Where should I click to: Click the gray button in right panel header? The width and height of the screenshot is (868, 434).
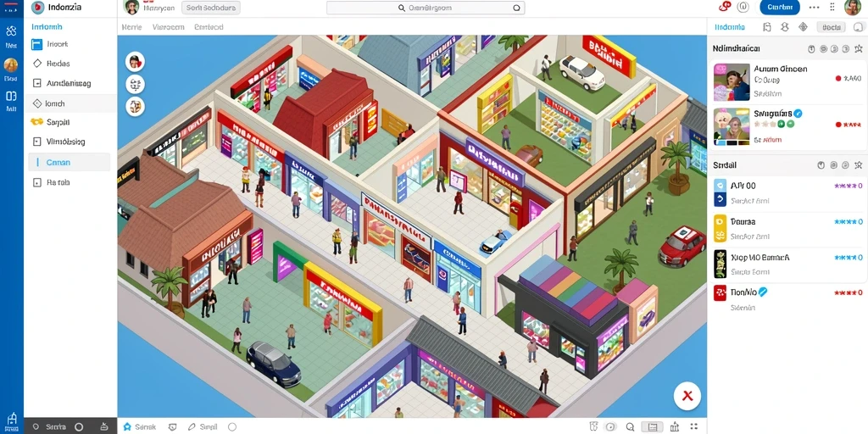coord(831,27)
